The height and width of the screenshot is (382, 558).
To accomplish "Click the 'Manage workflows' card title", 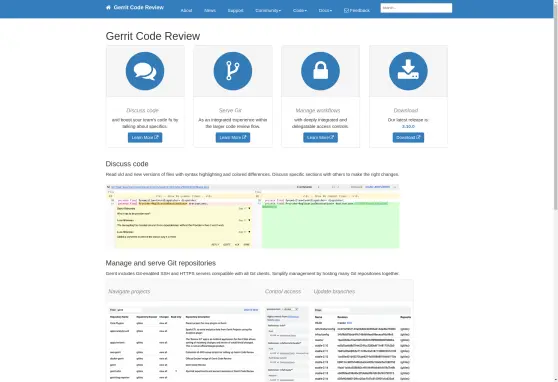I will tap(318, 110).
